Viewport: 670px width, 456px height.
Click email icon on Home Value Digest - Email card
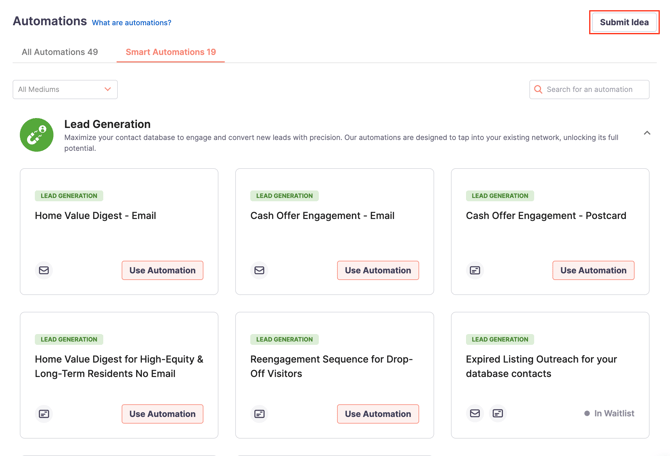44,270
